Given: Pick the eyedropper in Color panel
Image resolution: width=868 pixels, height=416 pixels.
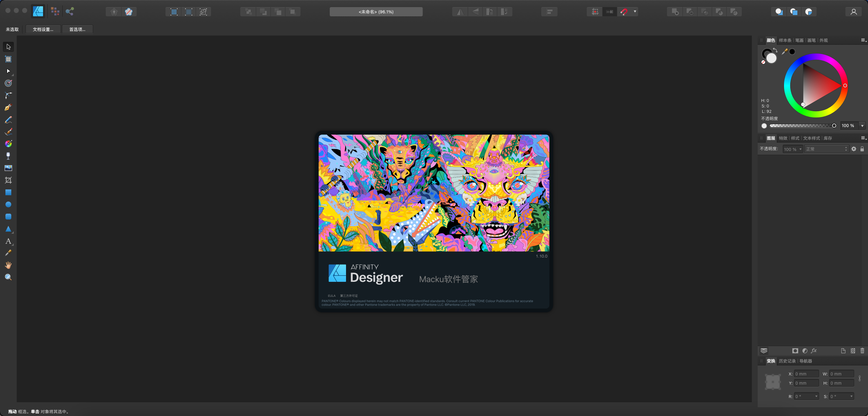Looking at the screenshot, I should click(x=784, y=51).
